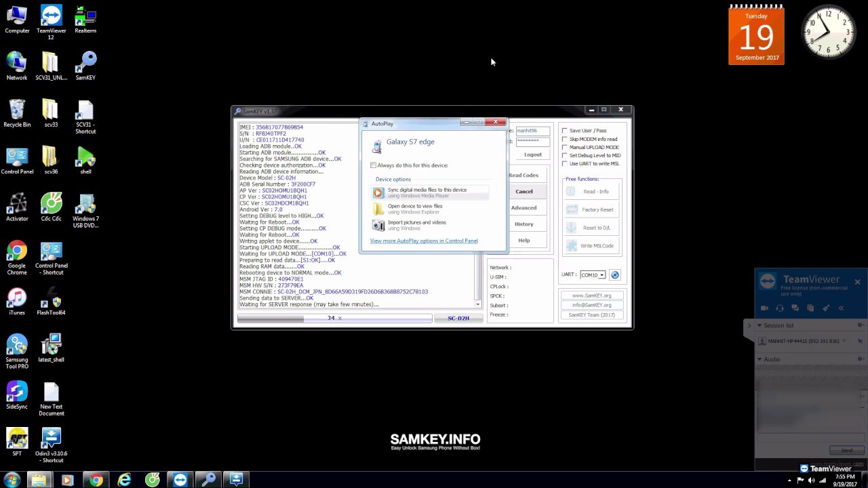Click the SamKEY username field
868x488 pixels.
[532, 131]
